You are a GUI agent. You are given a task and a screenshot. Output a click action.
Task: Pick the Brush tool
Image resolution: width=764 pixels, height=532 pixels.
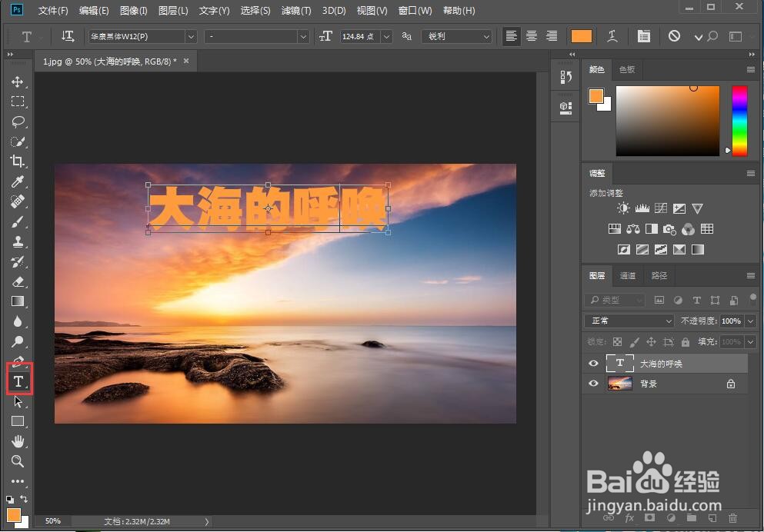point(18,221)
